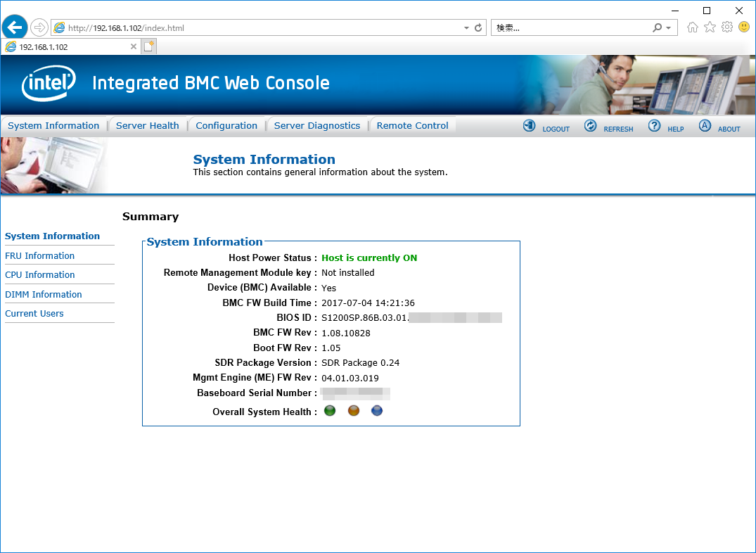
Task: Click the Summary heading text
Action: click(150, 217)
